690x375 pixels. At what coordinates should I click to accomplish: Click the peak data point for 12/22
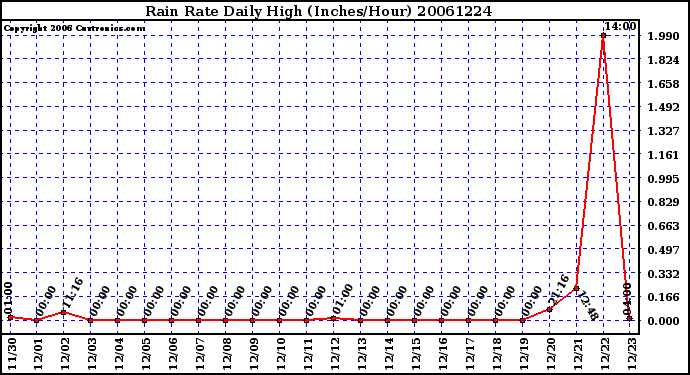click(603, 36)
